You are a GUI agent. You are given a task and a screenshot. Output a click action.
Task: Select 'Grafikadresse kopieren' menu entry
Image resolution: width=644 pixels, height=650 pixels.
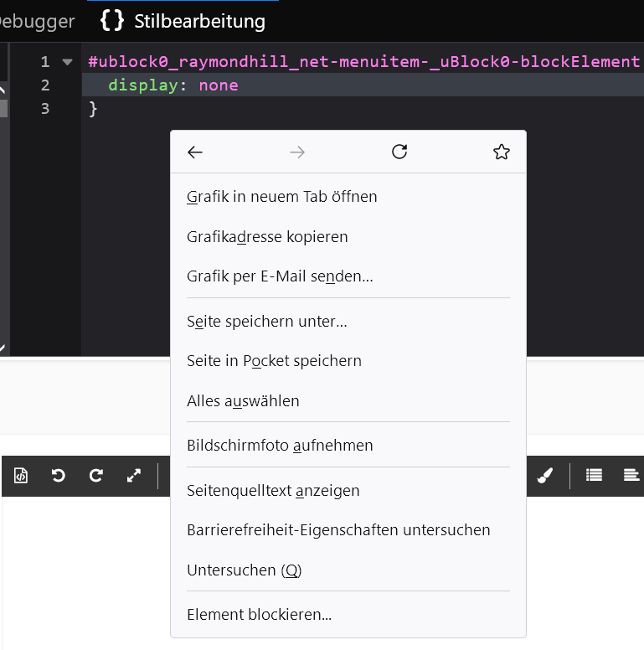coord(267,237)
